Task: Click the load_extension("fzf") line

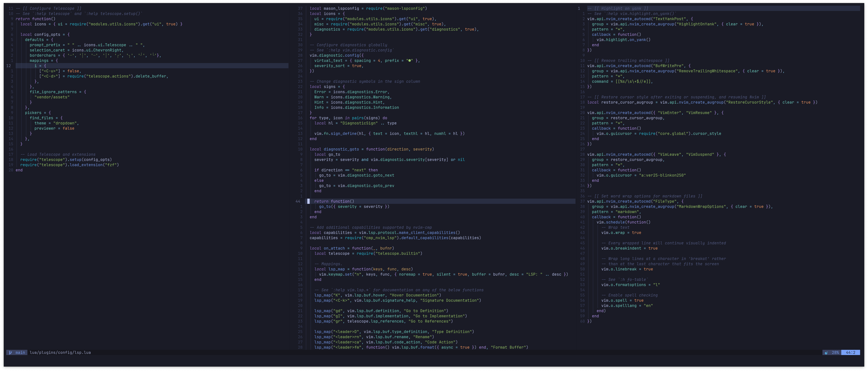Action: coord(69,165)
